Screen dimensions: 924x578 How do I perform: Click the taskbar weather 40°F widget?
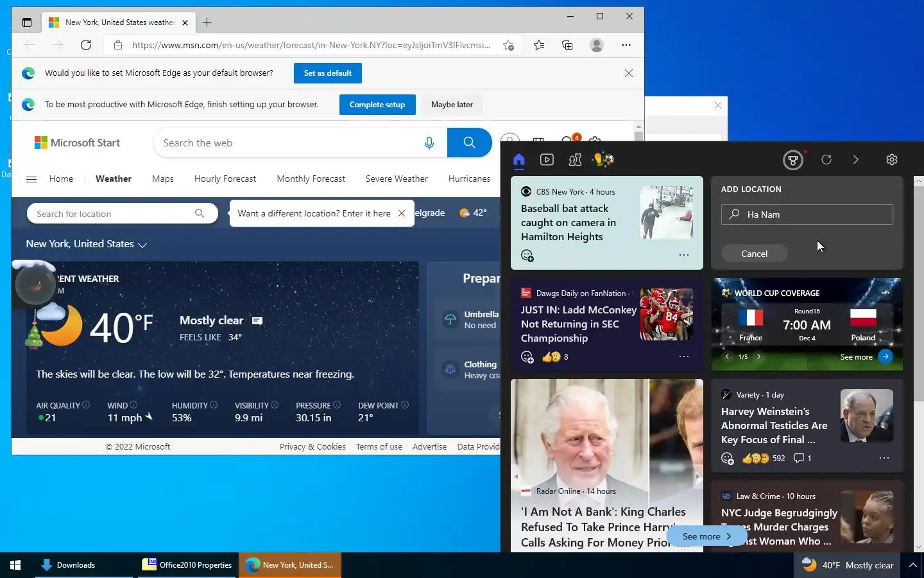(x=847, y=565)
